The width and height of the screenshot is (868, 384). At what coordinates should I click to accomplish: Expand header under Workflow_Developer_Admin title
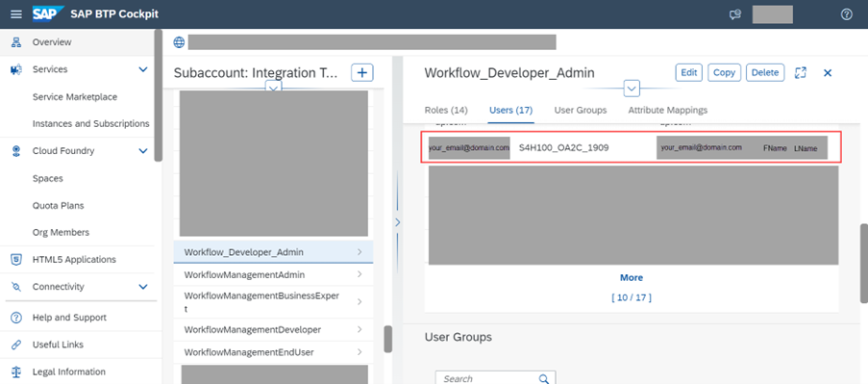coord(632,89)
